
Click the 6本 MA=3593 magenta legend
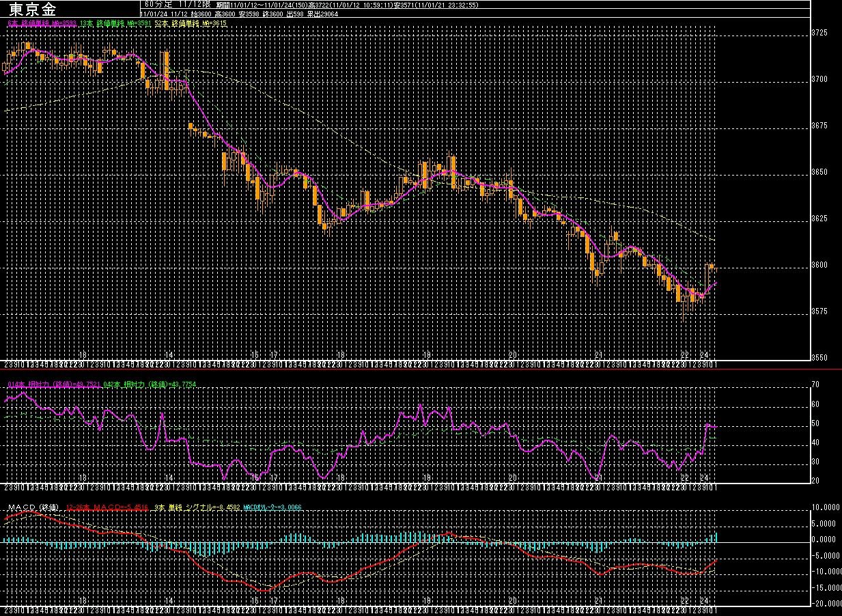point(42,23)
